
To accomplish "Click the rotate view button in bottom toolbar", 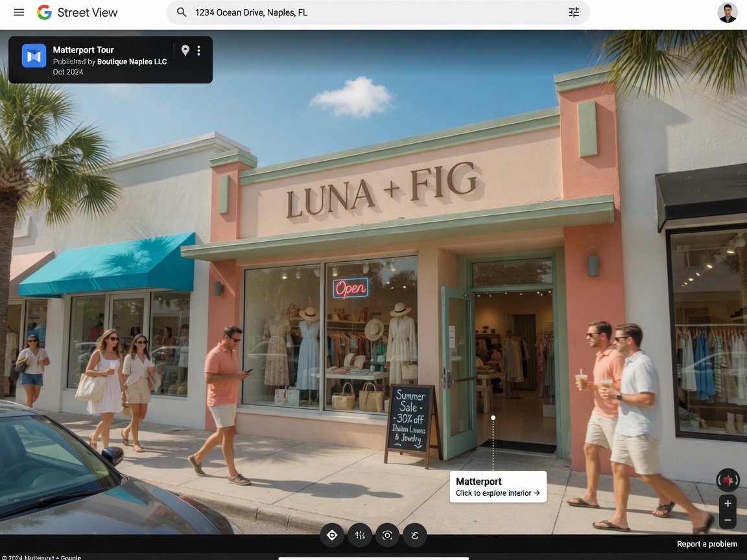I will (x=415, y=535).
